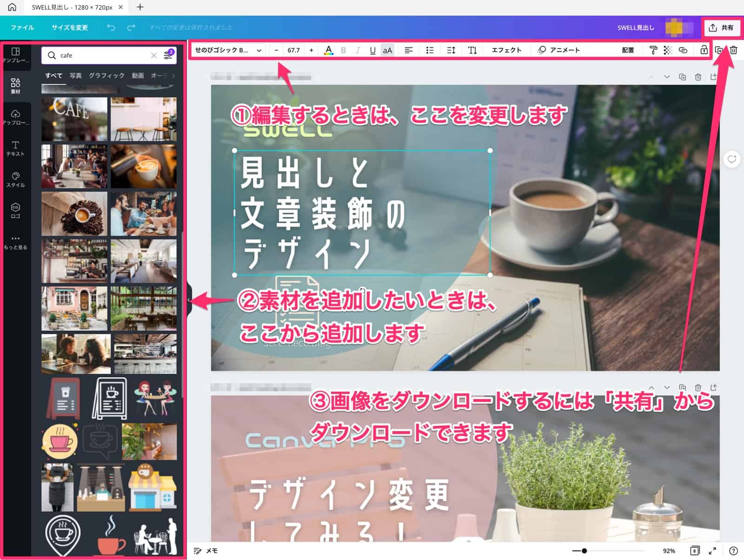Click もっと見る to show more panels
The width and height of the screenshot is (744, 560).
pyautogui.click(x=15, y=242)
